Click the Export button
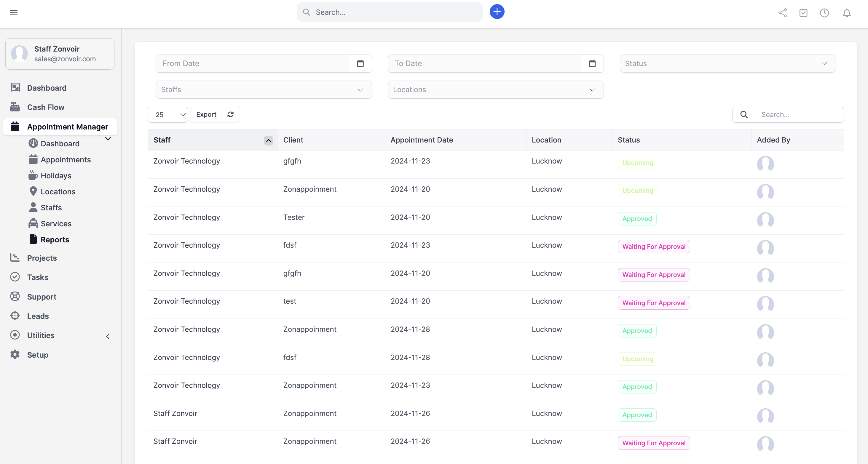The width and height of the screenshot is (868, 464). 206,114
